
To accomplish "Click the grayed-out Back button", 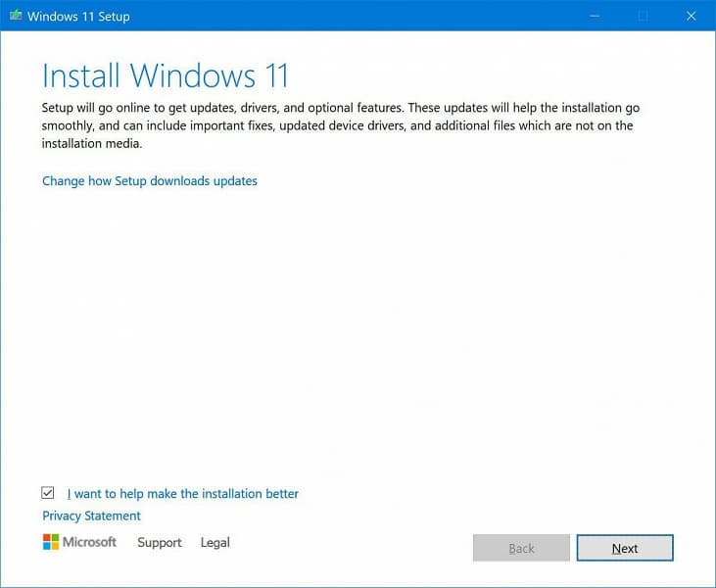I will [x=521, y=548].
